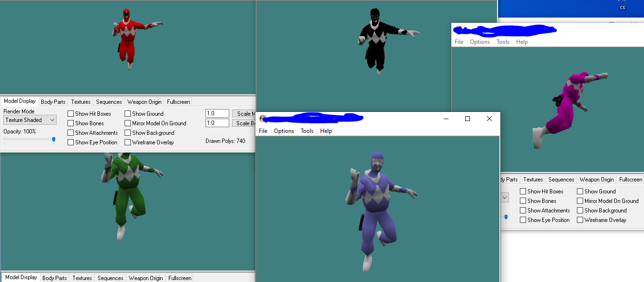Image resolution: width=644 pixels, height=282 pixels.
Task: Minimize the blue ranger model window
Action: 446,119
